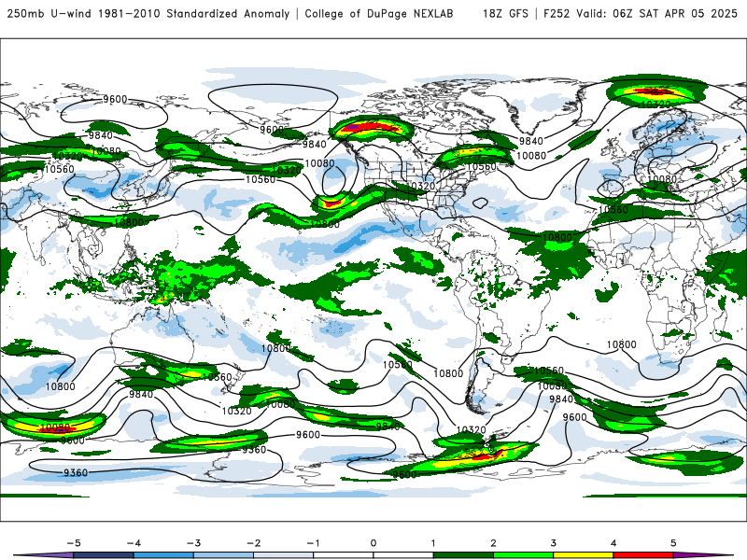Click the 10800 contour label over southern Africa
This screenshot has height=560, width=747.
[x=621, y=344]
